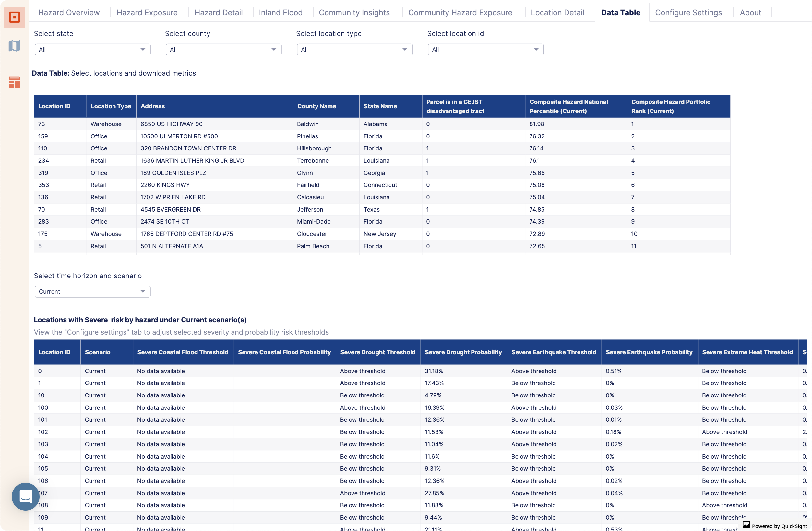The height and width of the screenshot is (531, 812).
Task: Select Location ID 102 in severe risk table
Action: click(x=57, y=432)
